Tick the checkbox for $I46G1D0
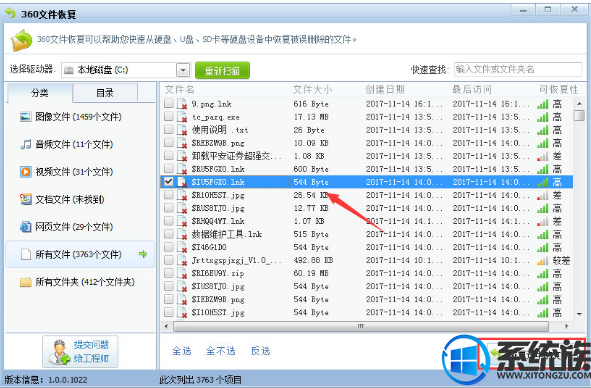The image size is (591, 388). pos(168,247)
